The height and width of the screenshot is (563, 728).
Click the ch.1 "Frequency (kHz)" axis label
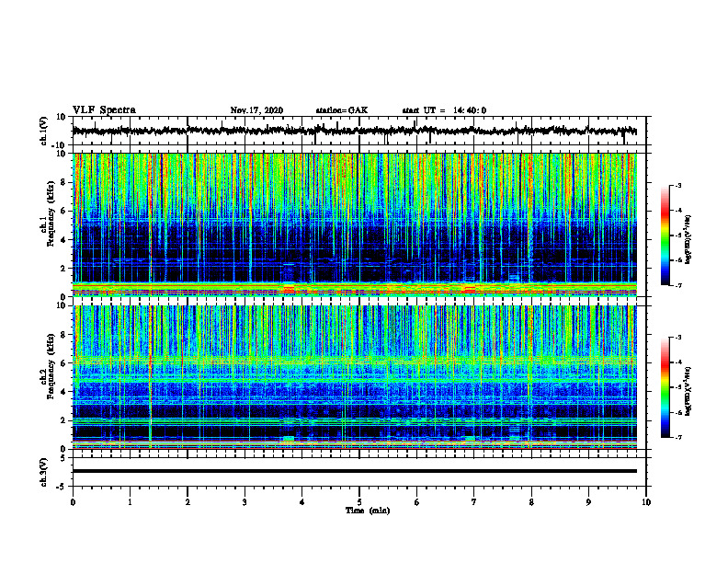tap(51, 213)
